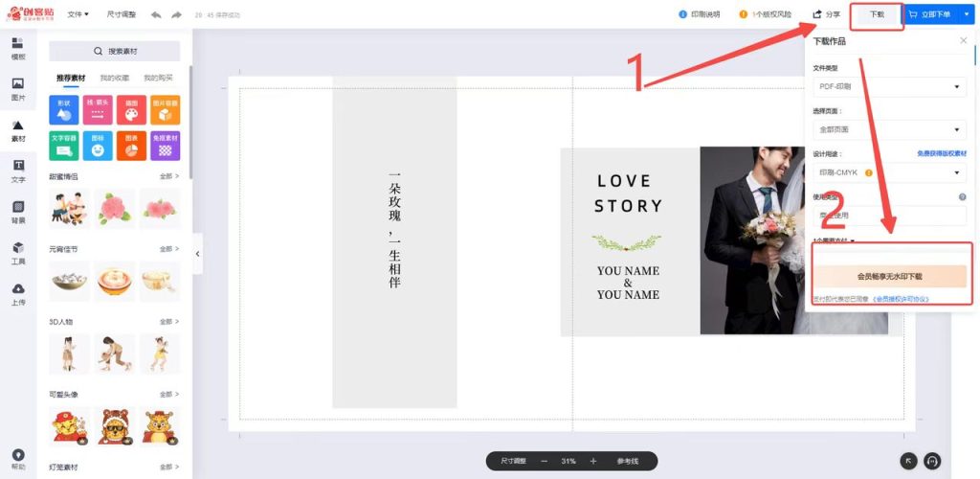980x479 pixels.
Task: Select the 文字 text tool in sidebar
Action: coord(18,171)
